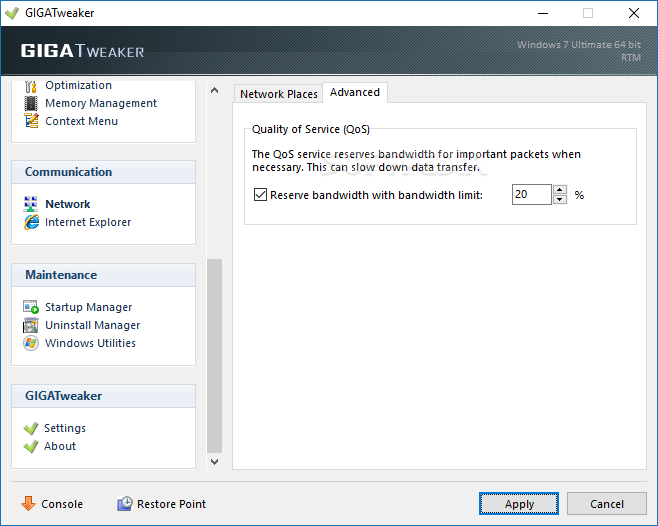The image size is (658, 526).
Task: Minimize the GIGATweaker window
Action: tap(543, 13)
